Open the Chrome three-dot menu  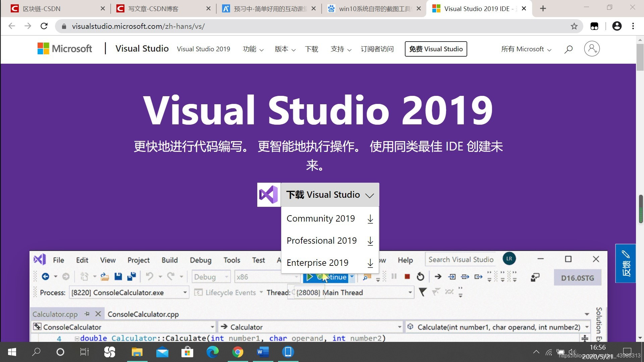click(633, 26)
